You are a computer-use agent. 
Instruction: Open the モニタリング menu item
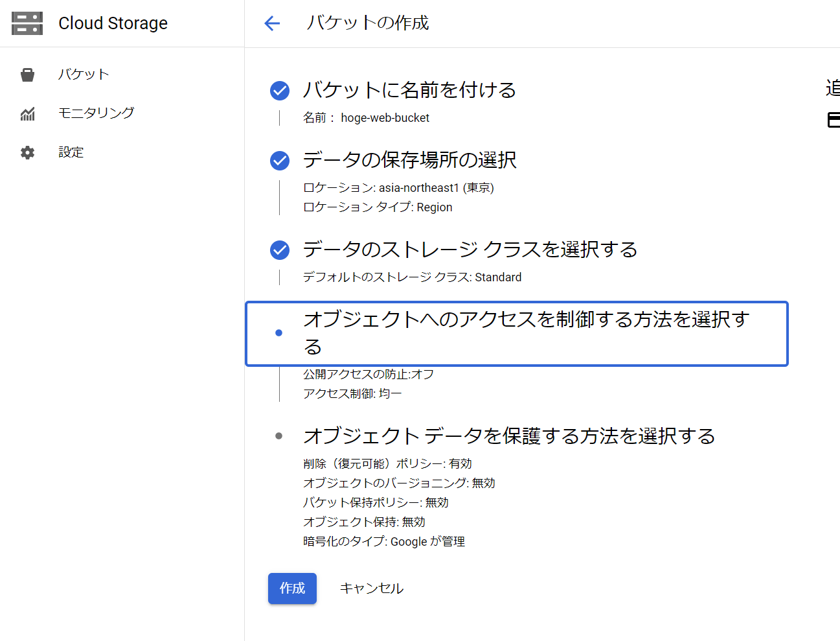click(96, 113)
